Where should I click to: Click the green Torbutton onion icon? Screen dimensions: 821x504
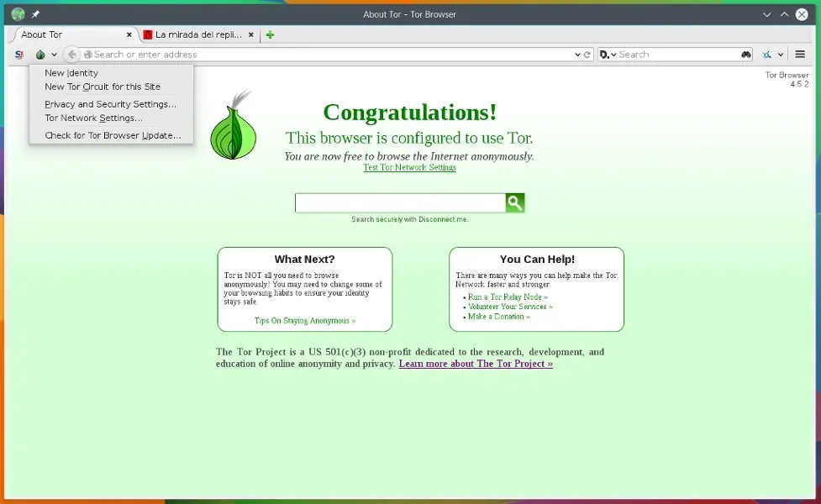(40, 55)
